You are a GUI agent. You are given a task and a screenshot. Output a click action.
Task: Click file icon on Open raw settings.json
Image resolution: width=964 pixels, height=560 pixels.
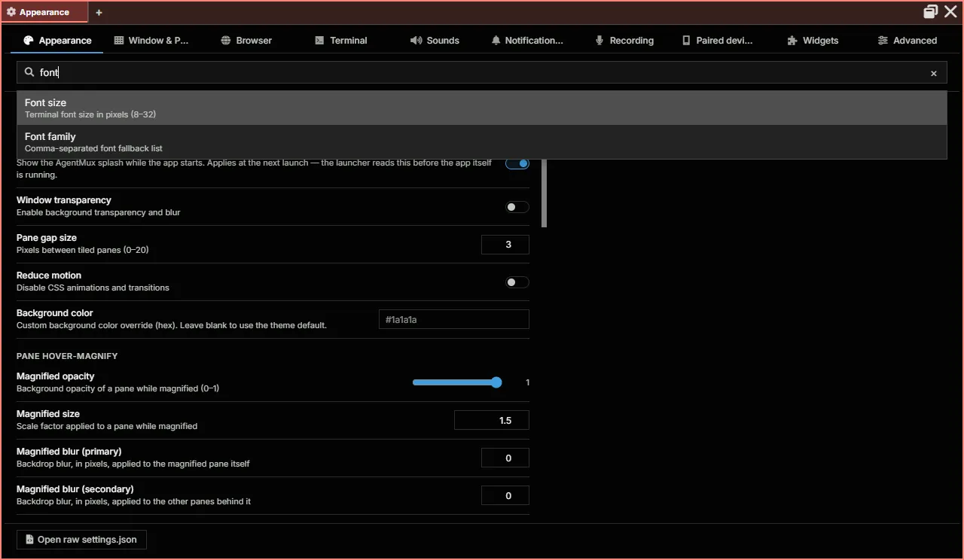[29, 540]
